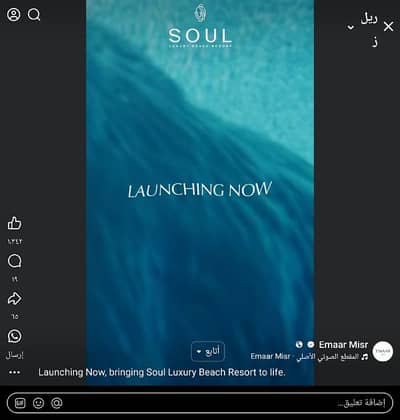The height and width of the screenshot is (420, 400).
Task: Share the reel with the arrow icon
Action: [x=14, y=299]
